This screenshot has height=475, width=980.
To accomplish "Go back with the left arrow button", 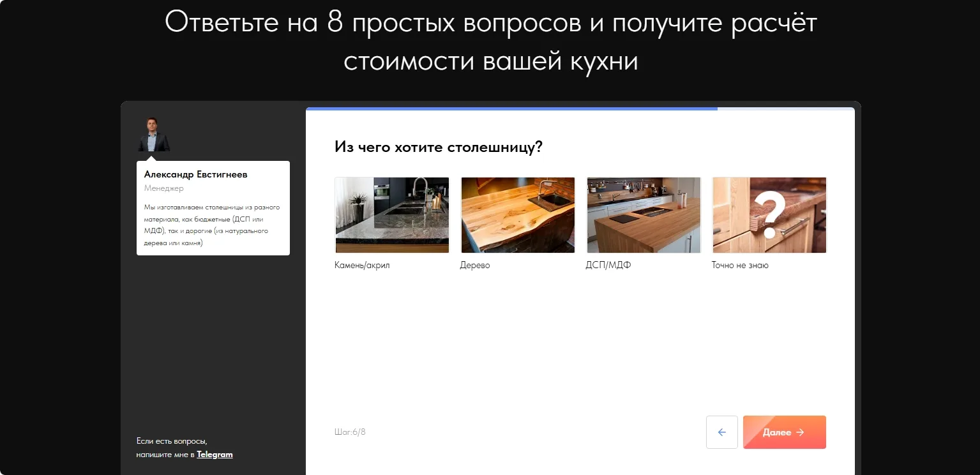I will pos(722,432).
